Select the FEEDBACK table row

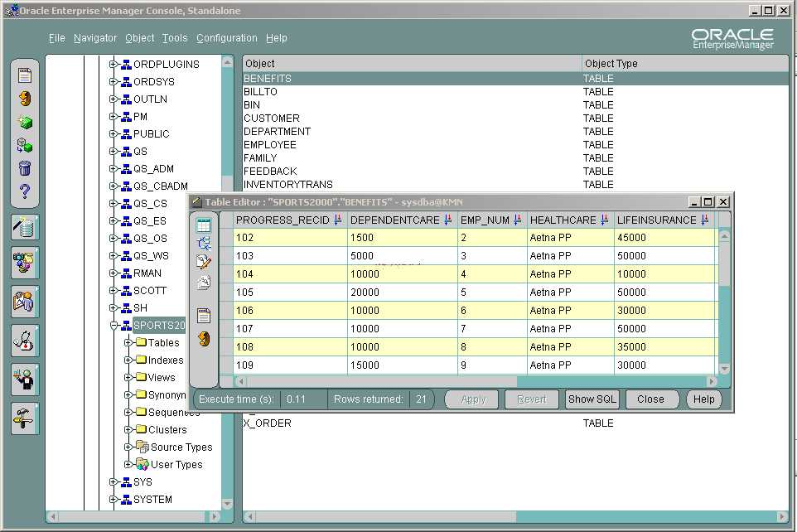pyautogui.click(x=515, y=171)
